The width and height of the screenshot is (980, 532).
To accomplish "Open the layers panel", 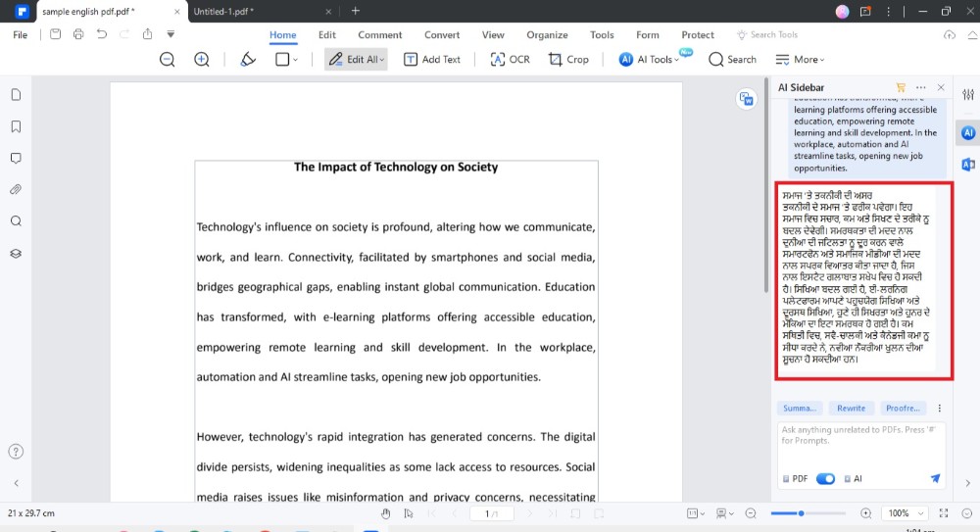I will click(x=17, y=253).
